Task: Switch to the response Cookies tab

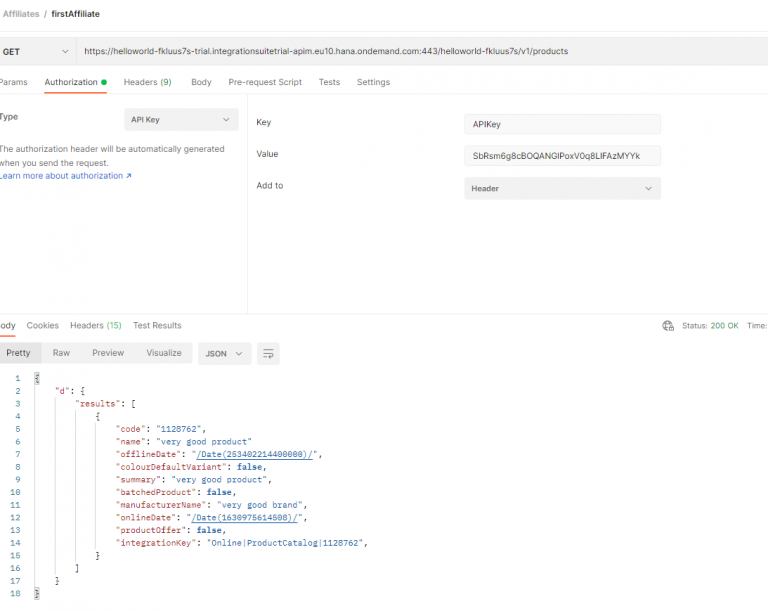Action: (43, 325)
